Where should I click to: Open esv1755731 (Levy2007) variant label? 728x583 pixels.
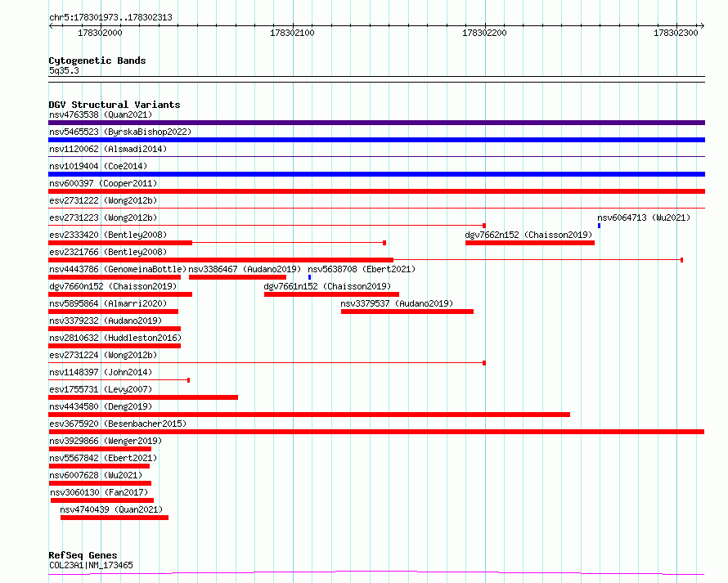point(101,389)
